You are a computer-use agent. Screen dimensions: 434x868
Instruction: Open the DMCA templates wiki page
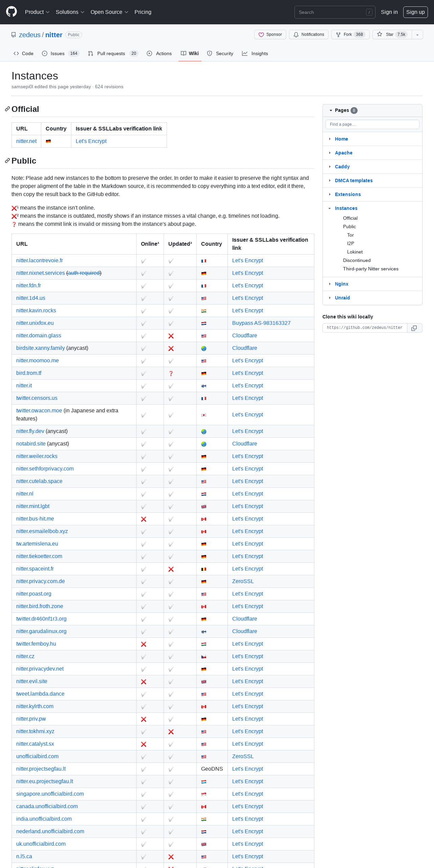(354, 180)
